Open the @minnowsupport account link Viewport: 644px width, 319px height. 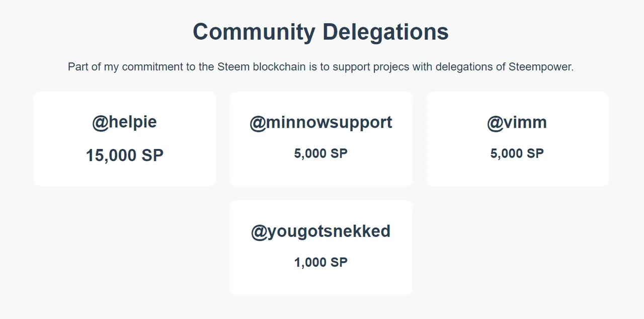click(x=321, y=122)
